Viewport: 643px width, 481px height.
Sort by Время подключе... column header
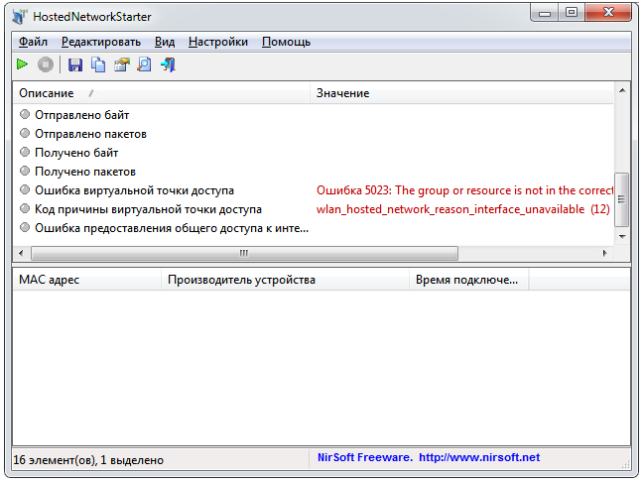point(469,280)
